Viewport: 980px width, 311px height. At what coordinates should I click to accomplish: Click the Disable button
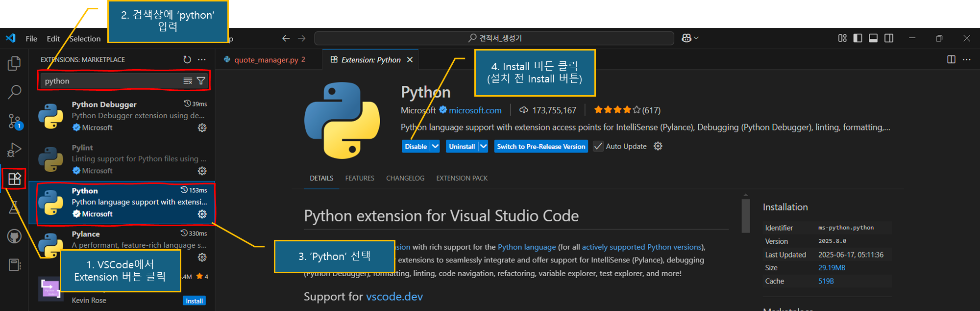point(416,146)
